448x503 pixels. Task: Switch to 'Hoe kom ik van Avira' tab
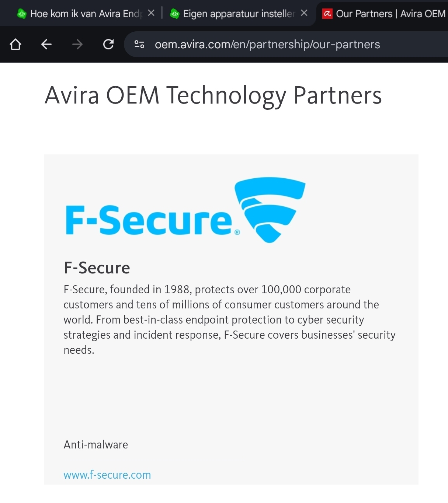coord(86,14)
